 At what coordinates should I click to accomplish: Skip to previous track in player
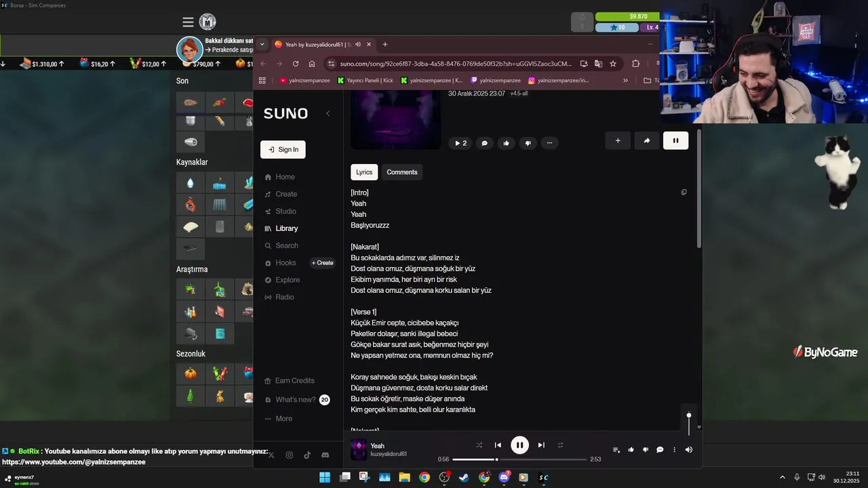click(498, 445)
